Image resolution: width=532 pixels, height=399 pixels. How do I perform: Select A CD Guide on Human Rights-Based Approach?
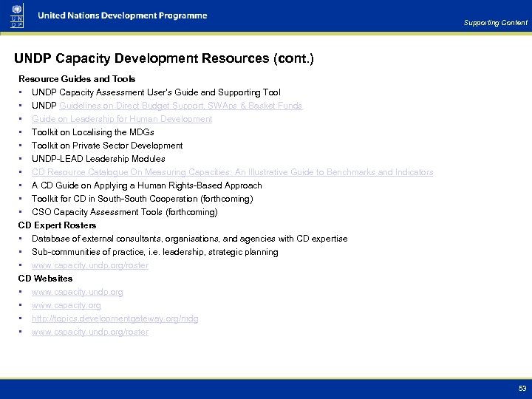tap(147, 185)
